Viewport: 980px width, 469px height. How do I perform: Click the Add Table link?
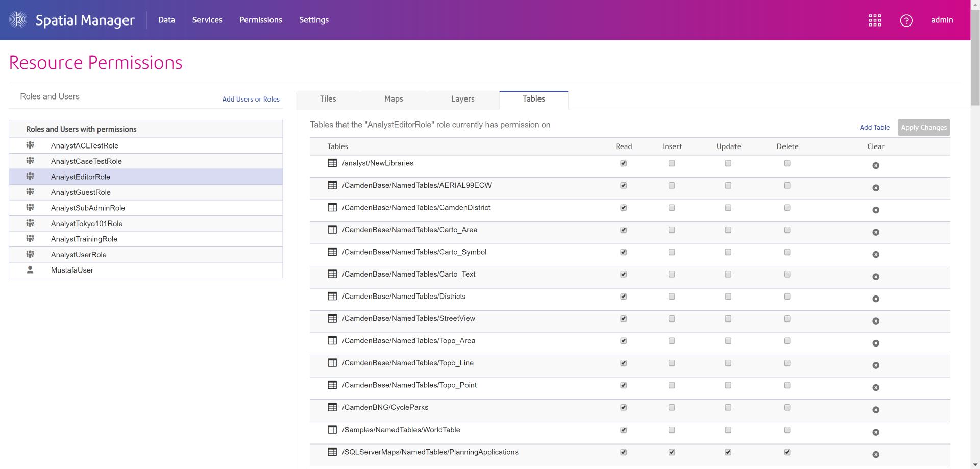pos(874,127)
